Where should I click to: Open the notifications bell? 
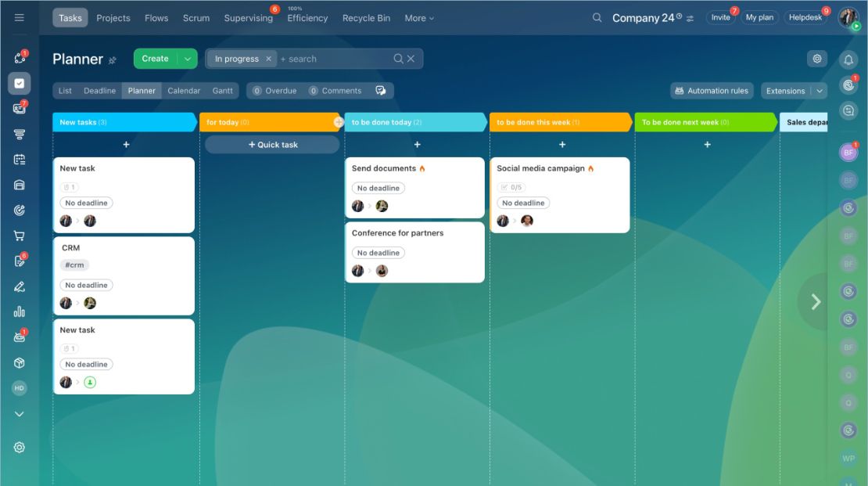click(848, 59)
